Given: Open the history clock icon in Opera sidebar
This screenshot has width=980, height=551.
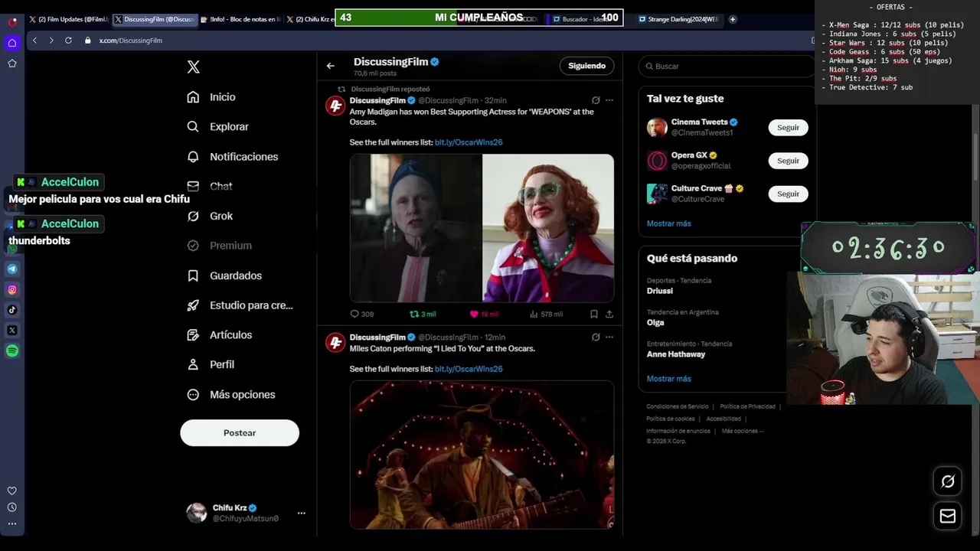Looking at the screenshot, I should [12, 507].
